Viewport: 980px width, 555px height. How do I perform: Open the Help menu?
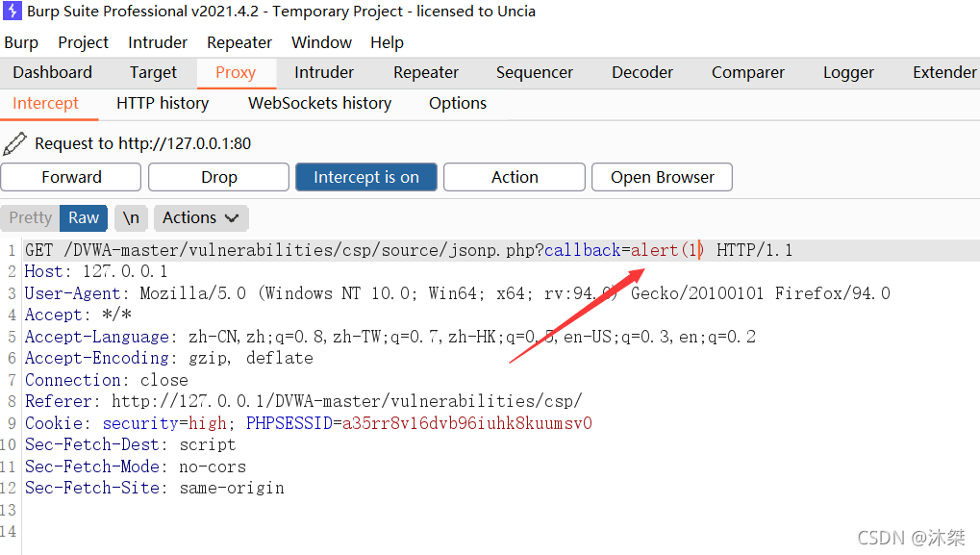[x=387, y=42]
